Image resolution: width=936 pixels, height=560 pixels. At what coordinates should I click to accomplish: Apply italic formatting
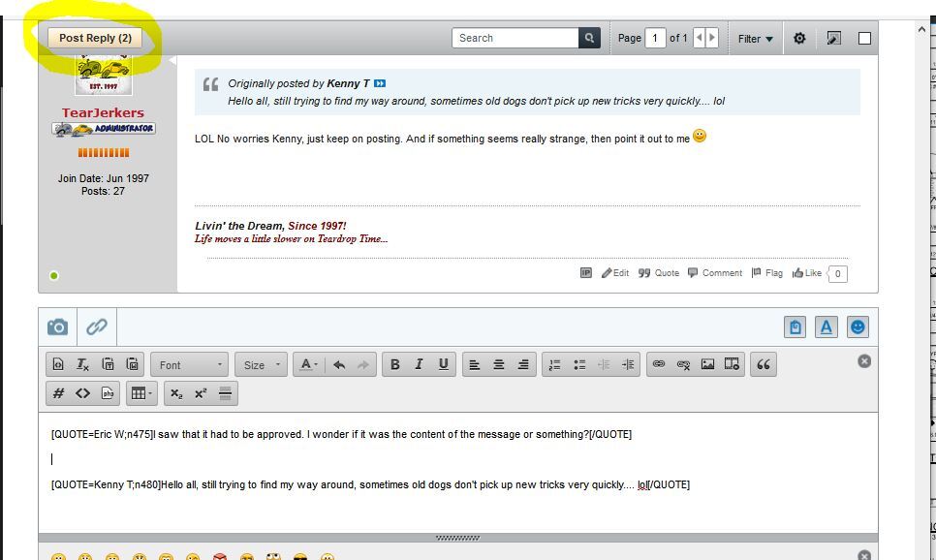[419, 365]
